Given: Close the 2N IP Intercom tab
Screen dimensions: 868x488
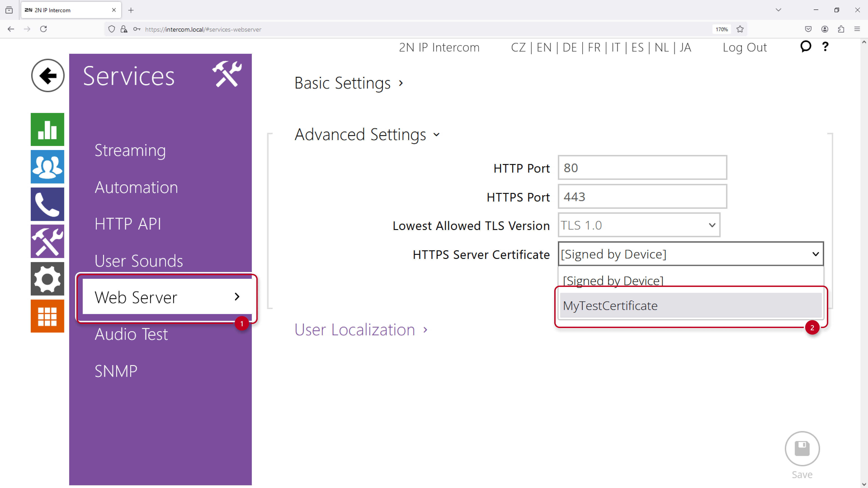Looking at the screenshot, I should point(114,10).
